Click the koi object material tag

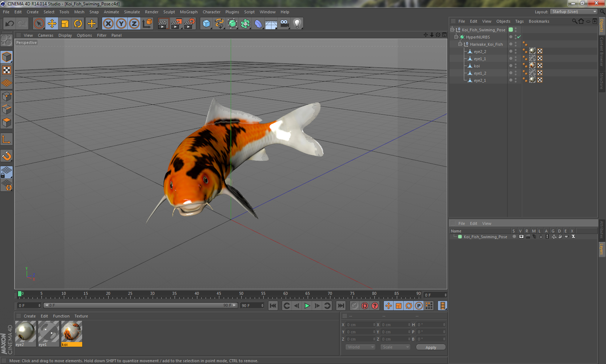point(532,66)
